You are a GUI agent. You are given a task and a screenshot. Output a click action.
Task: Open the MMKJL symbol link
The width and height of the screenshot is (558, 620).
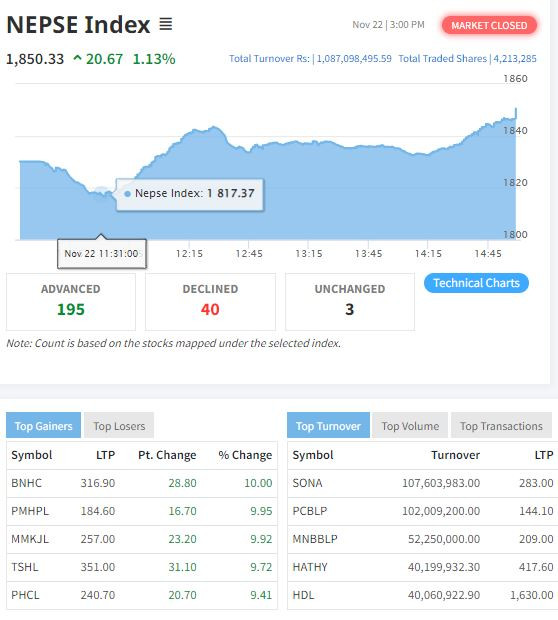30,539
